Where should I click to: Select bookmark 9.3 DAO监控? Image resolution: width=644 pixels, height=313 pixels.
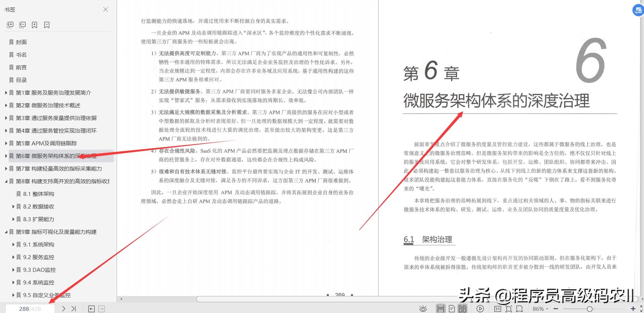point(39,270)
